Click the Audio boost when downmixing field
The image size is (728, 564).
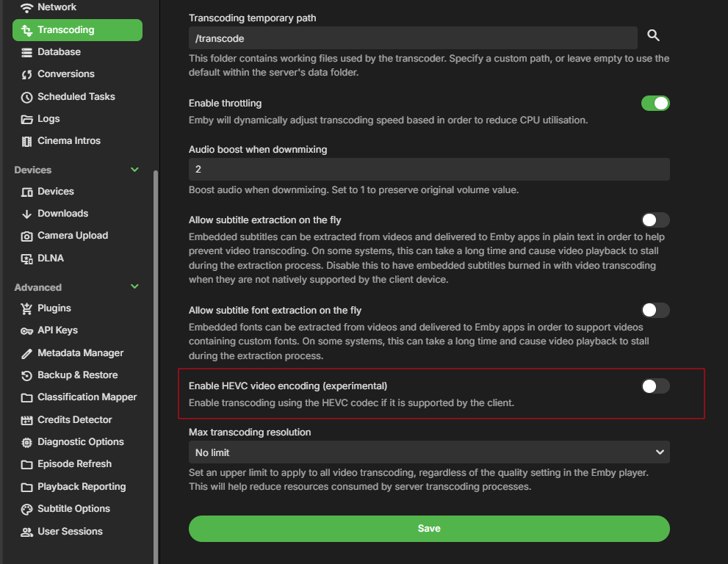pos(429,170)
